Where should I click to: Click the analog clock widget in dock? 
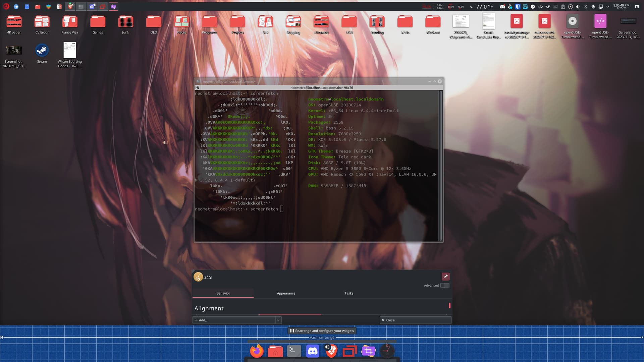point(387,351)
